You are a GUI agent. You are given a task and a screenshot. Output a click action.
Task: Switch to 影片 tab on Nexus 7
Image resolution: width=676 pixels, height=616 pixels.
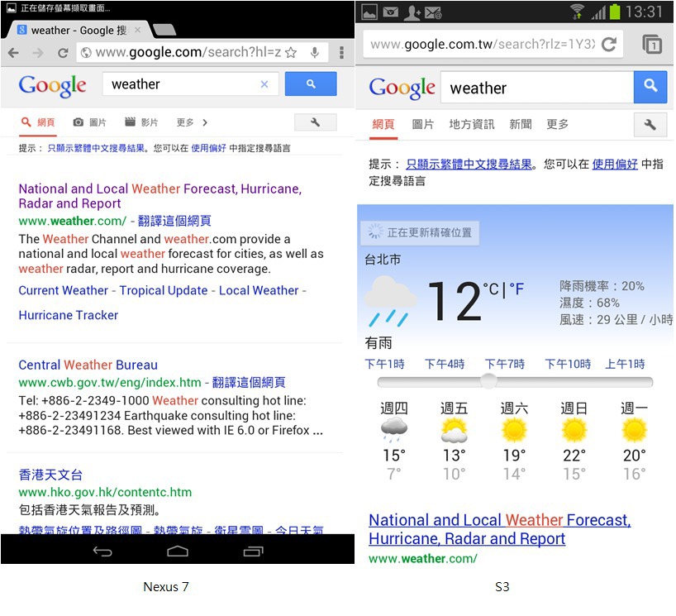(x=141, y=122)
